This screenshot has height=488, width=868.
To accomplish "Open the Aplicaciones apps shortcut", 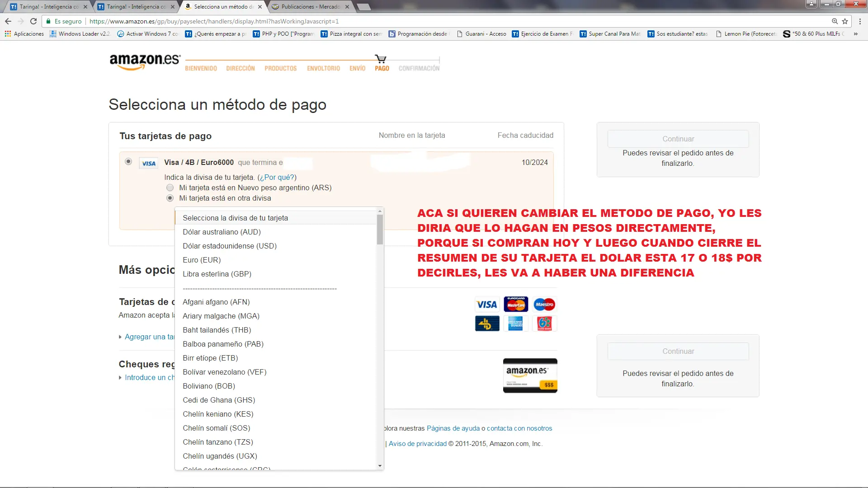I will tap(24, 34).
